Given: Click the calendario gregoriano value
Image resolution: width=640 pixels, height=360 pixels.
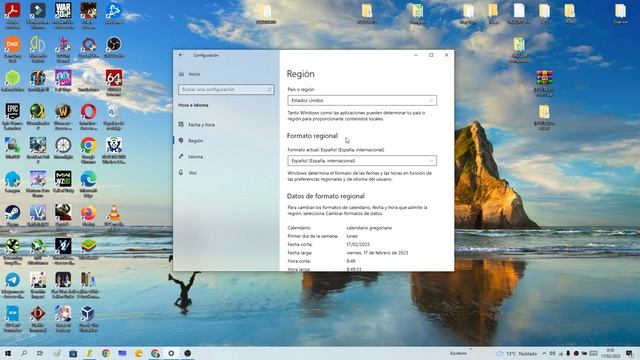Looking at the screenshot, I should (x=369, y=228).
